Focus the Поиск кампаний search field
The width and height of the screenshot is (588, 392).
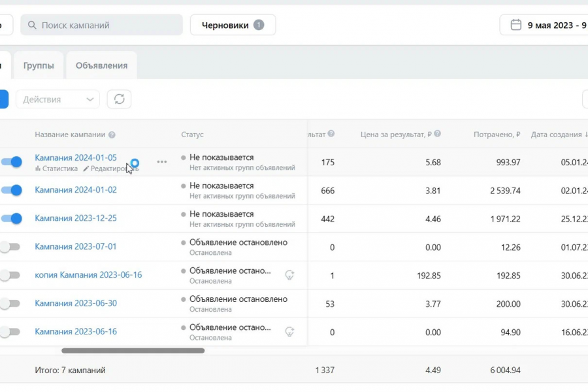(102, 25)
